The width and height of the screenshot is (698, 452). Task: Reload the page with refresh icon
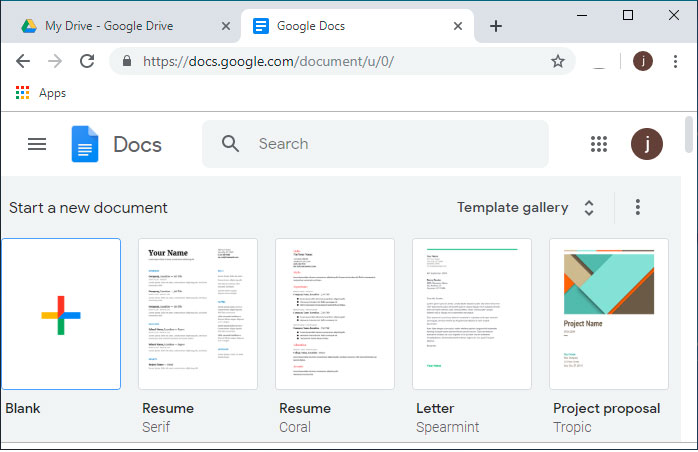pos(87,61)
